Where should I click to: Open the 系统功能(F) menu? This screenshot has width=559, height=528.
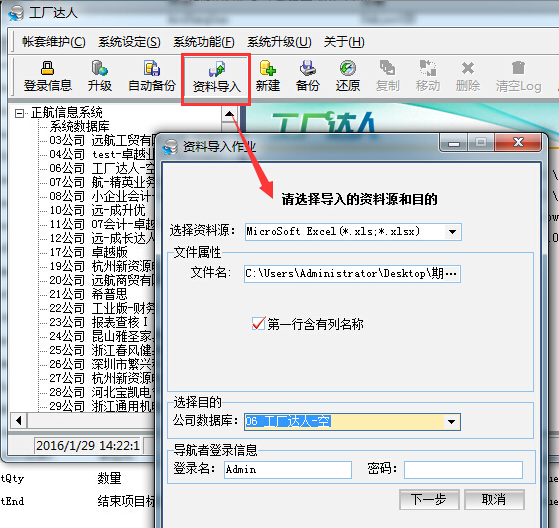click(204, 42)
